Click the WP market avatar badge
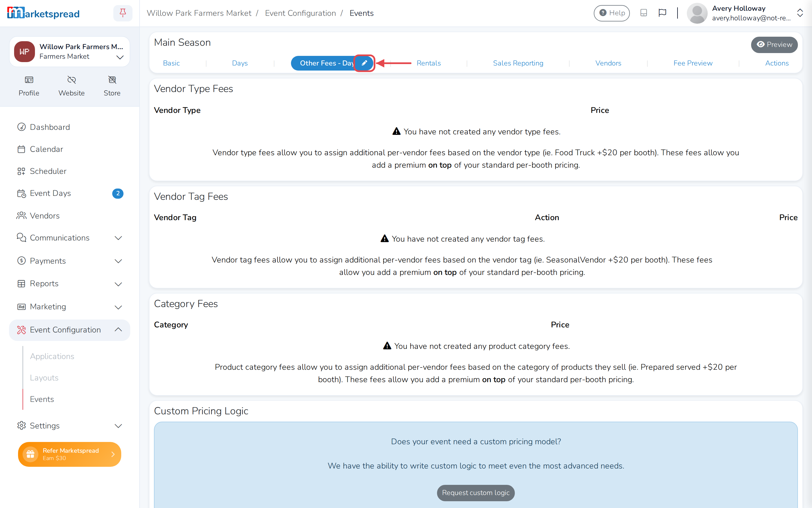This screenshot has height=508, width=812. pyautogui.click(x=24, y=52)
